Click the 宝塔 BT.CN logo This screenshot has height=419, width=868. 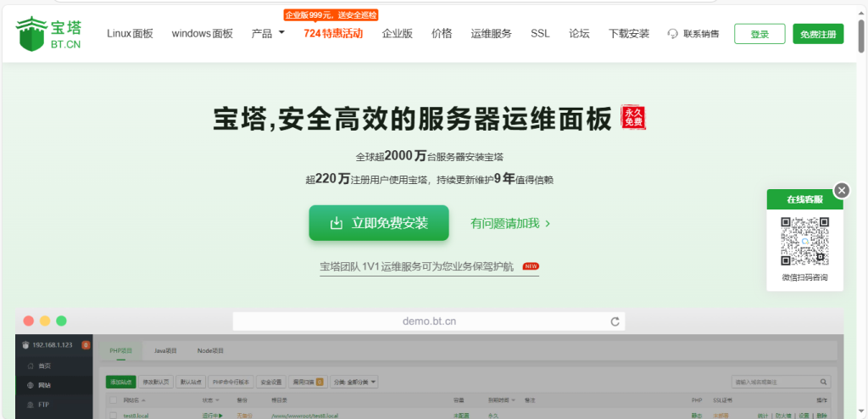click(49, 35)
